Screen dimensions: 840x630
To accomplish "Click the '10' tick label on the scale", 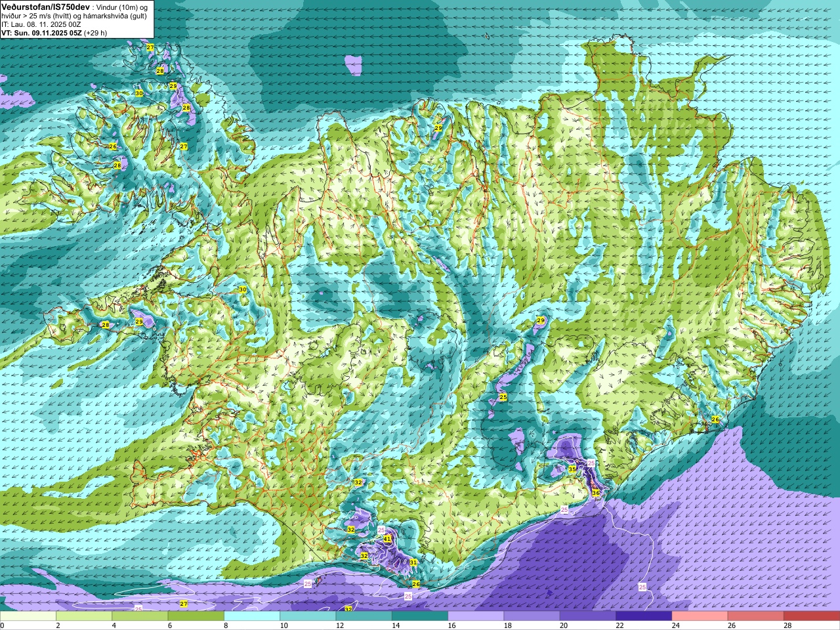I will point(283,625).
